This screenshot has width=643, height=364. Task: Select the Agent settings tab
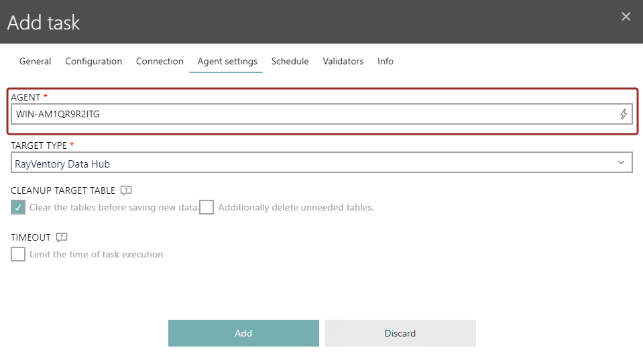click(227, 62)
